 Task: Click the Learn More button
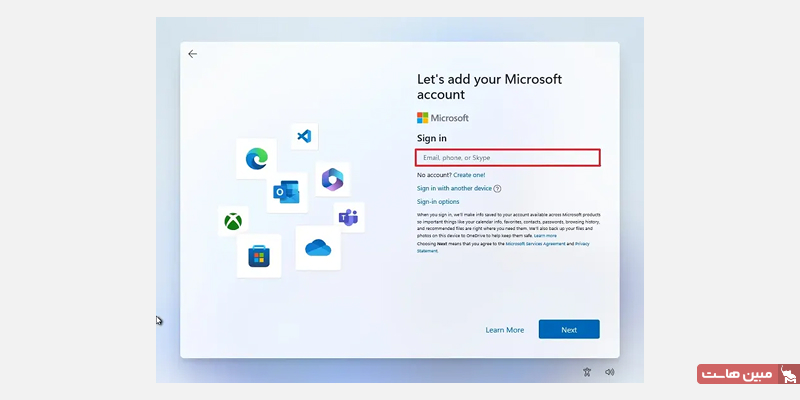click(505, 330)
